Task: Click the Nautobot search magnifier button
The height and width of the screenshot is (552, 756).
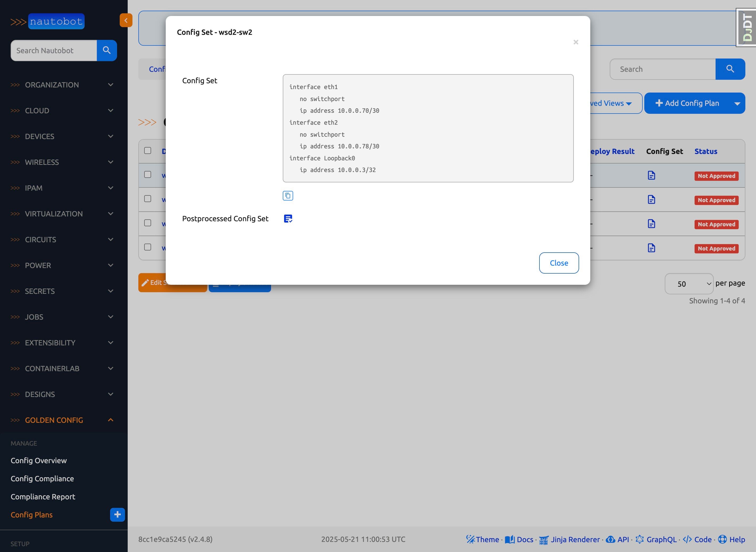Action: point(107,51)
